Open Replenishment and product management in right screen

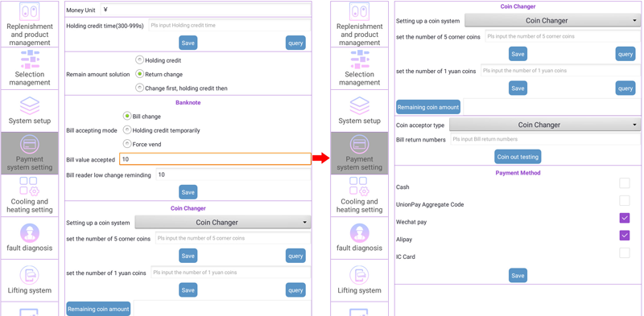coord(359,25)
